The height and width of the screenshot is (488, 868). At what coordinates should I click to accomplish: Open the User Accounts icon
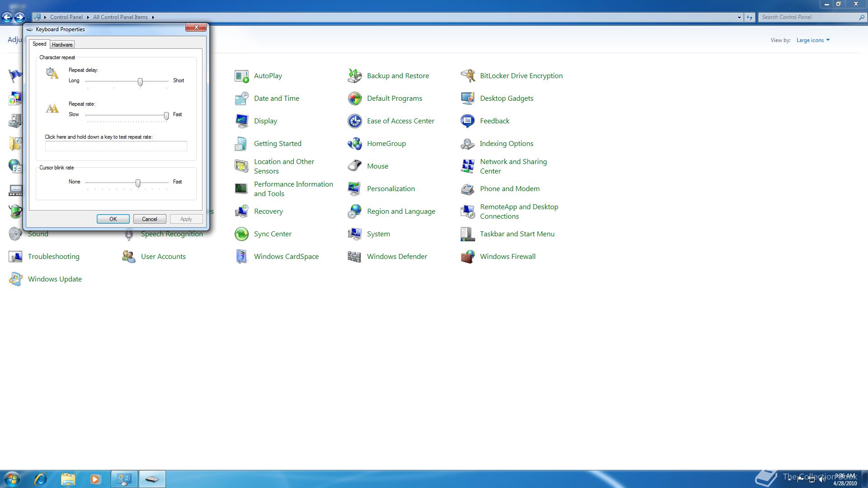pos(128,257)
